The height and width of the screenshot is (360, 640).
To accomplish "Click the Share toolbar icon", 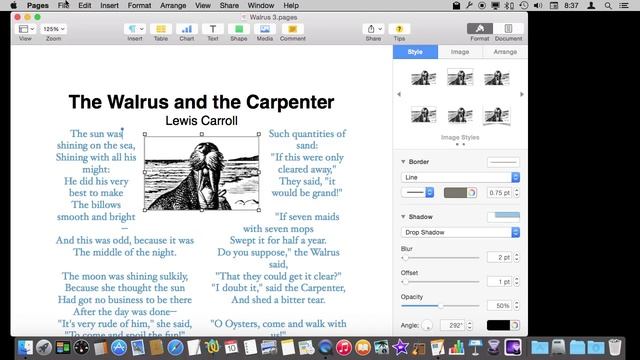I will click(x=373, y=29).
